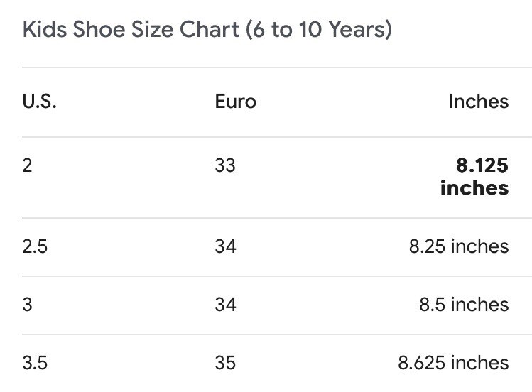Click Euro 34 in the size 3 row

(x=225, y=305)
